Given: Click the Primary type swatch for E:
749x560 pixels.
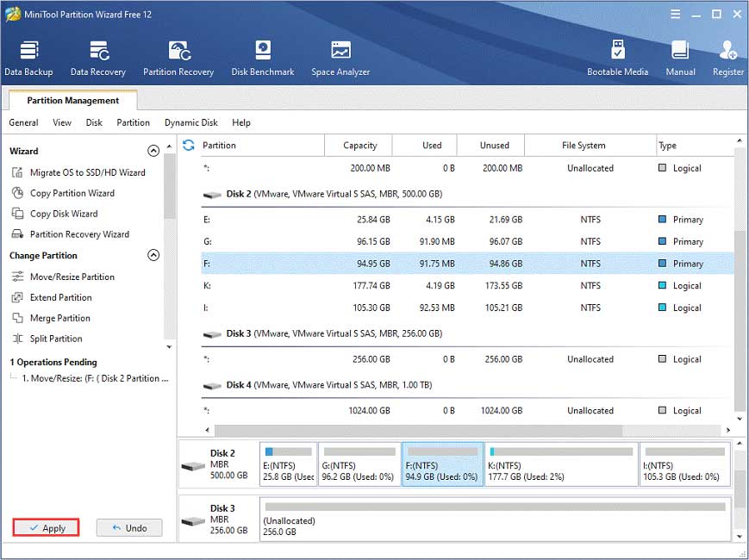Looking at the screenshot, I should pyautogui.click(x=662, y=219).
